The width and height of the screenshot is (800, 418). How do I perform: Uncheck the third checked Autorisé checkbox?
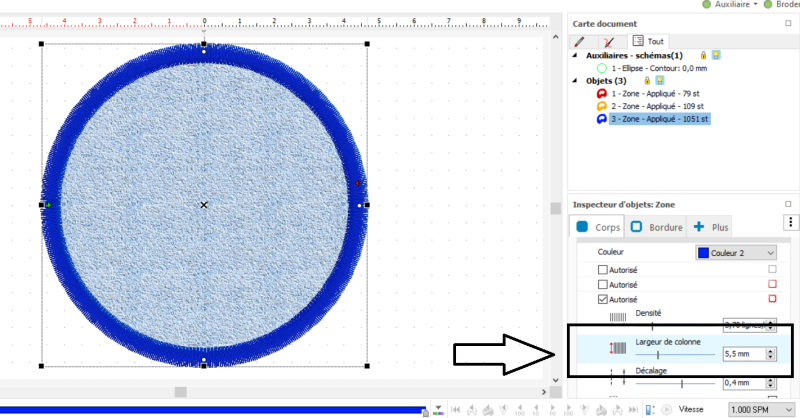tap(602, 299)
